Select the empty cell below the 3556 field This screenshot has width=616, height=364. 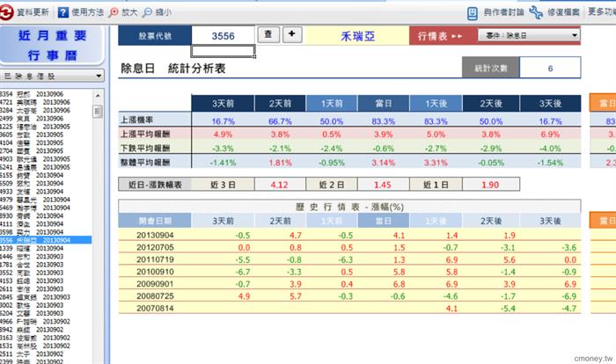[x=224, y=51]
